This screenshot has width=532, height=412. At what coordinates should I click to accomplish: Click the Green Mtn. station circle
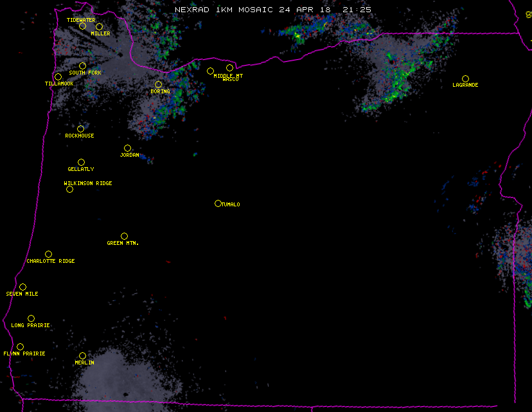124,236
